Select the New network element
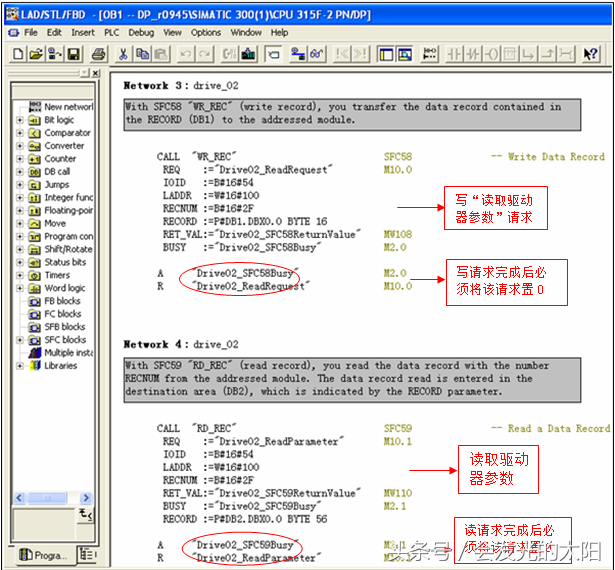Viewport: 615px width, 570px height. (x=67, y=107)
